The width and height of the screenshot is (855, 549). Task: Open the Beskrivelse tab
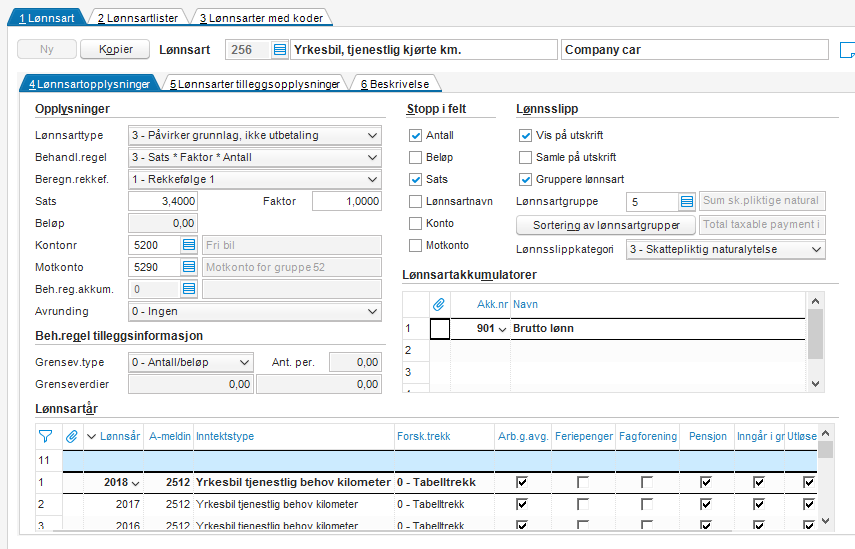pyautogui.click(x=396, y=85)
